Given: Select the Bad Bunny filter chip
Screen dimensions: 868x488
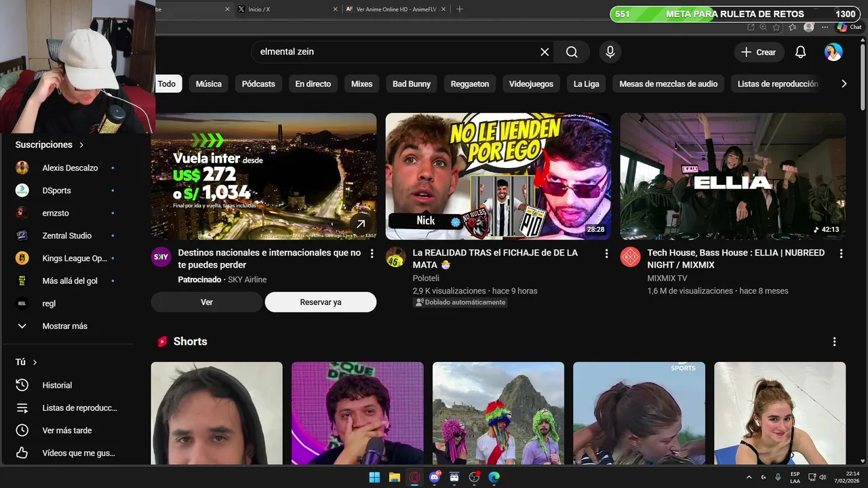Looking at the screenshot, I should (412, 84).
